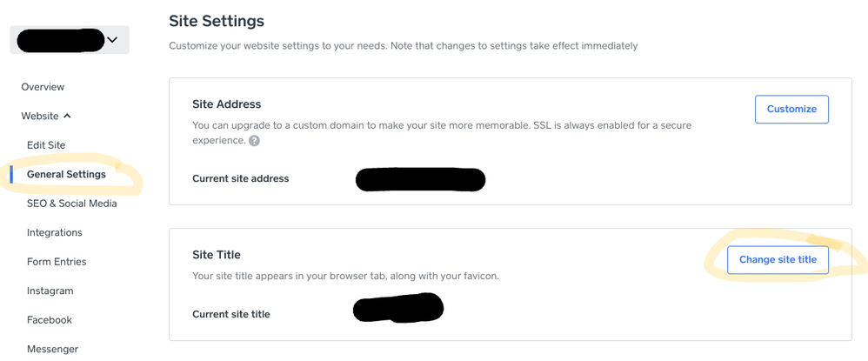Collapse the Website menu section
This screenshot has height=361, width=868.
pyautogui.click(x=46, y=116)
